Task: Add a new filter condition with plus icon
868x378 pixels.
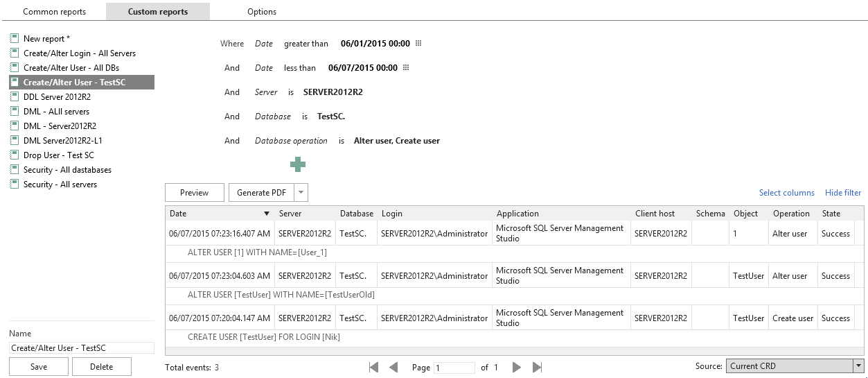Action: (x=298, y=164)
